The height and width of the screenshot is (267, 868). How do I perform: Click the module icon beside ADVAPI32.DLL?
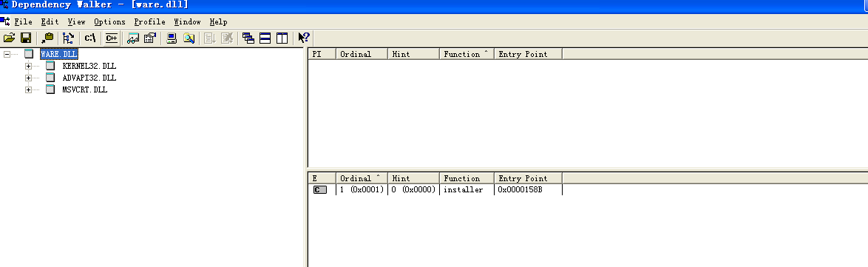[50, 78]
